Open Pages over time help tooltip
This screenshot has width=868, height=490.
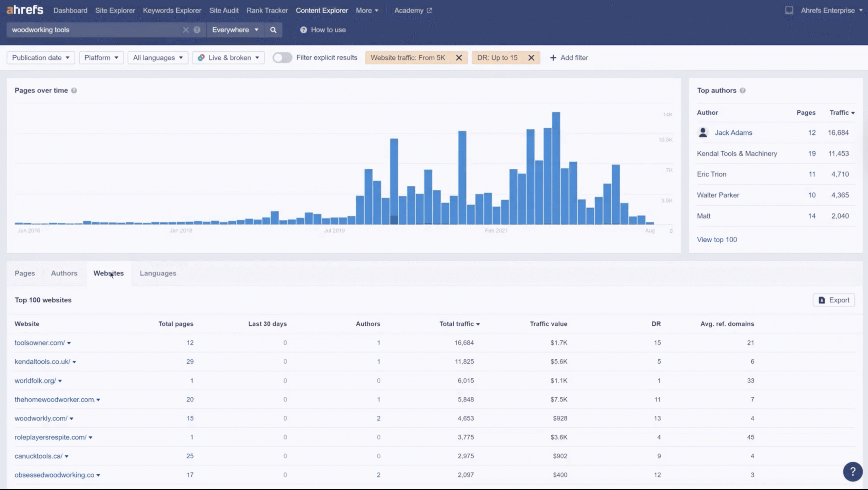(74, 91)
